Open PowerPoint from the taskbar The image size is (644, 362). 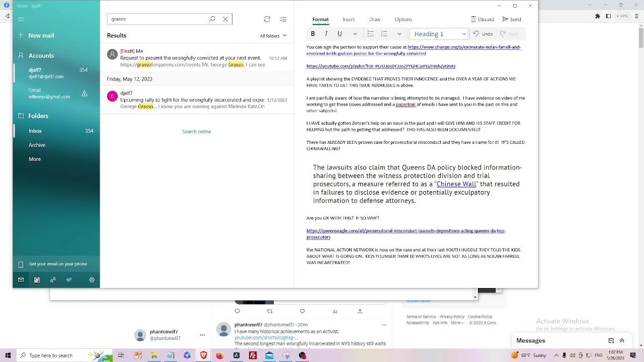[x=138, y=355]
